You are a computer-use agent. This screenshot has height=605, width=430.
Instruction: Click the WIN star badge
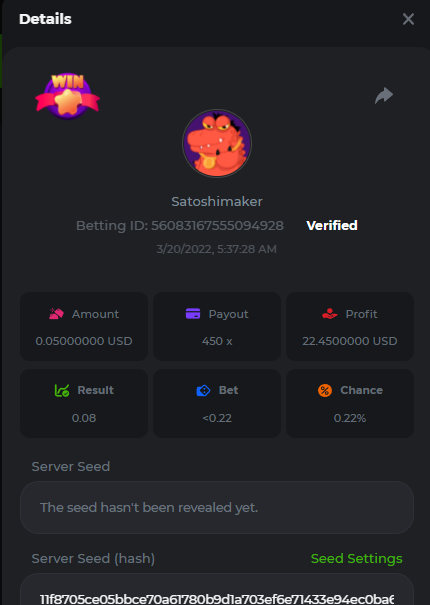[68, 96]
